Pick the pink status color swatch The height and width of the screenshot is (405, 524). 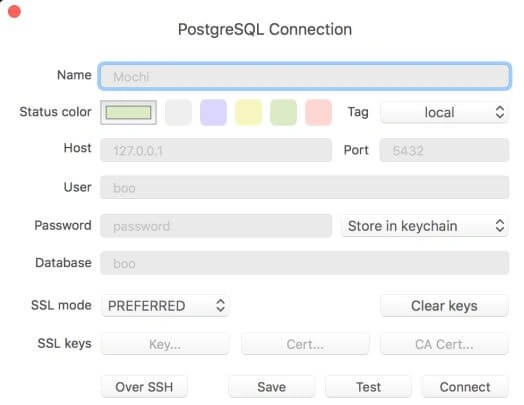[318, 112]
